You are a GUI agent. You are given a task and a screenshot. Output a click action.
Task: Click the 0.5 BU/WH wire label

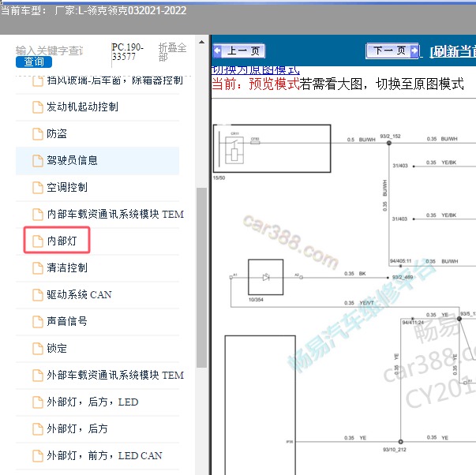[x=362, y=140]
